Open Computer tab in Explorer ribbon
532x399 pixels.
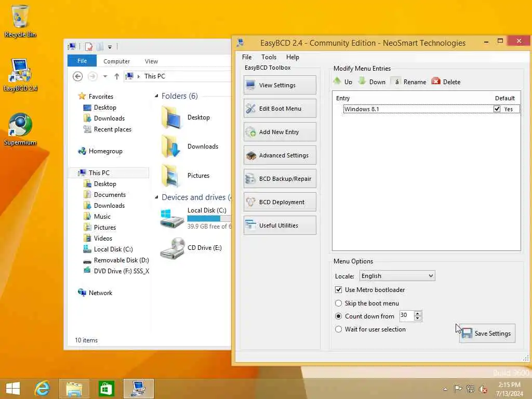tap(116, 61)
